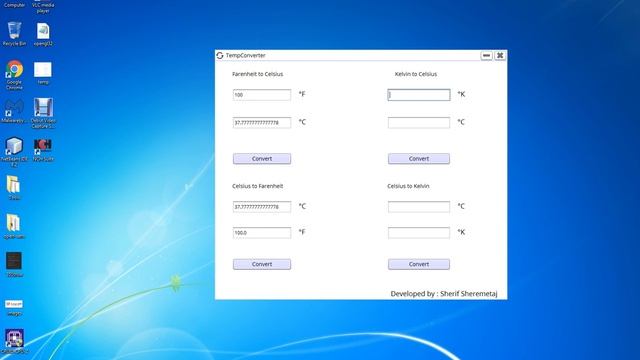Focus the °C input under Celsius to Farenheit
This screenshot has width=640, height=360.
click(262, 207)
